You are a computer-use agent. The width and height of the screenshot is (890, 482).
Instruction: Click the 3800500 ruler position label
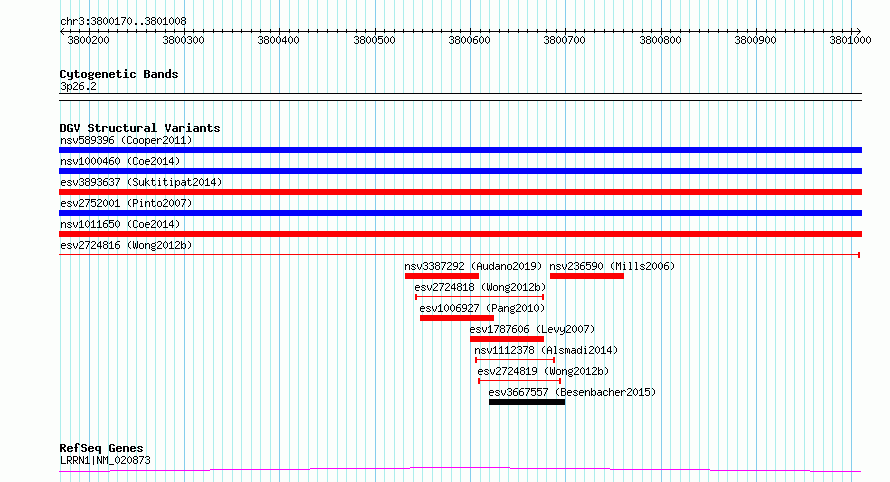(x=374, y=40)
